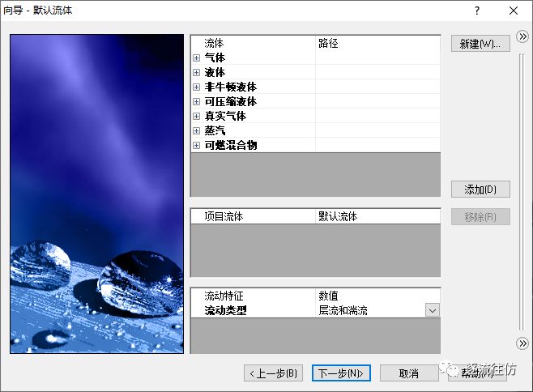Select the 蒸汽 row text

point(215,131)
